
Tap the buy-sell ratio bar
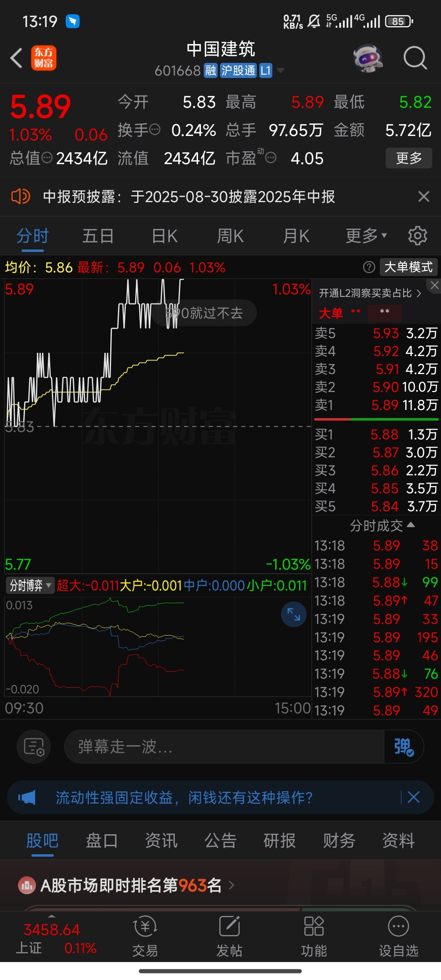[x=376, y=419]
